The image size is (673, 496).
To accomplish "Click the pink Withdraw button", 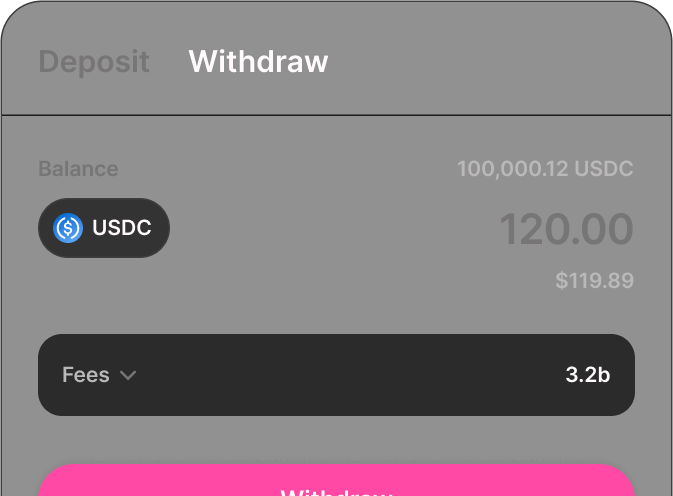I will tap(336, 480).
